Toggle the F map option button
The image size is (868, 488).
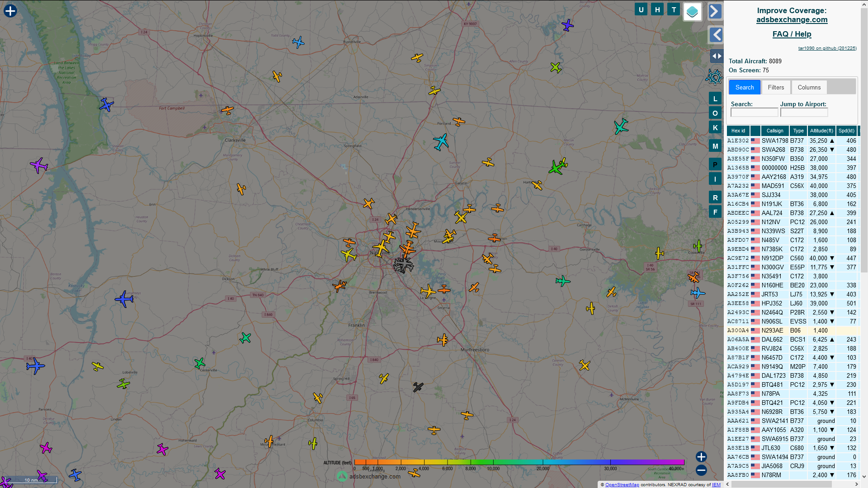[x=715, y=212]
